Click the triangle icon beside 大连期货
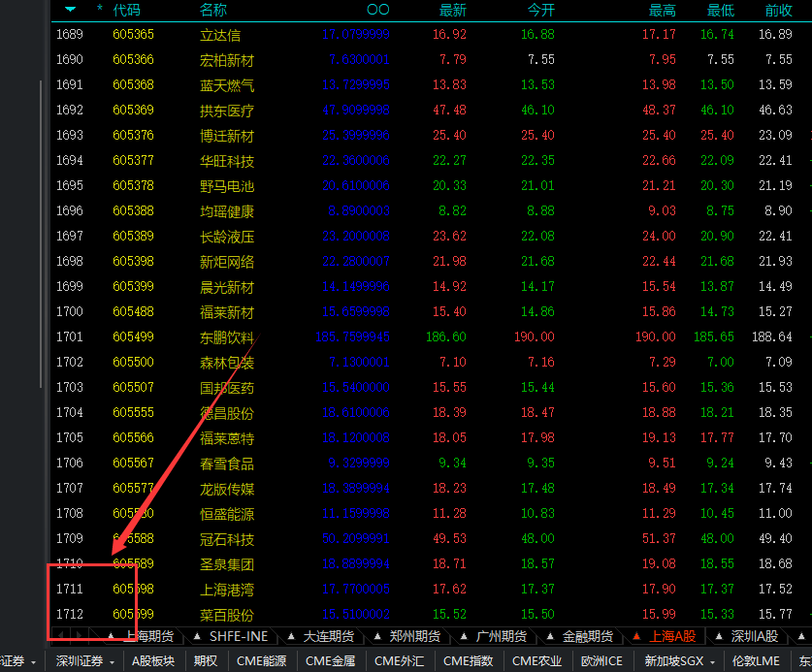 pyautogui.click(x=291, y=636)
